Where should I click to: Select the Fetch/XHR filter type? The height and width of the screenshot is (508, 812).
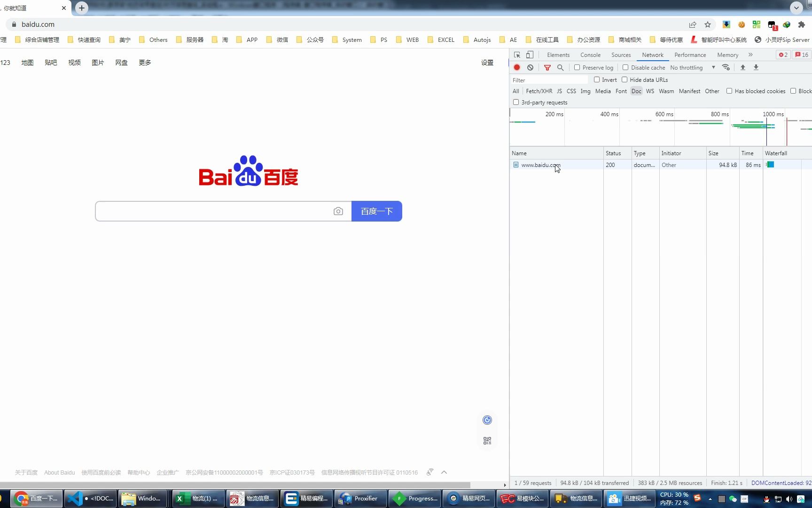coord(539,91)
